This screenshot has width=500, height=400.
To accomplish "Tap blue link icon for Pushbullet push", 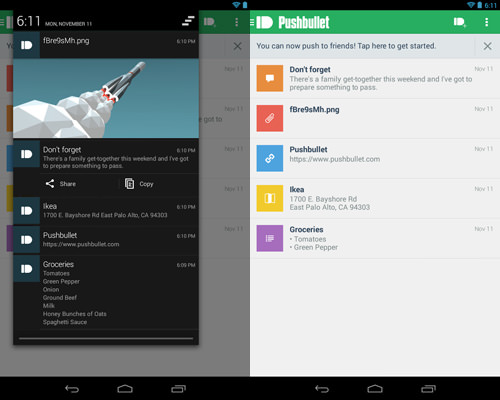I will click(x=270, y=158).
